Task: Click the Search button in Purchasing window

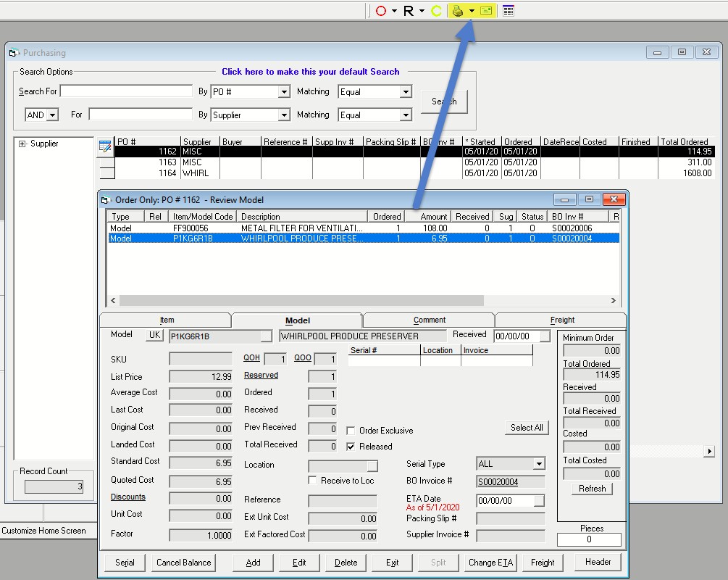Action: 444,101
